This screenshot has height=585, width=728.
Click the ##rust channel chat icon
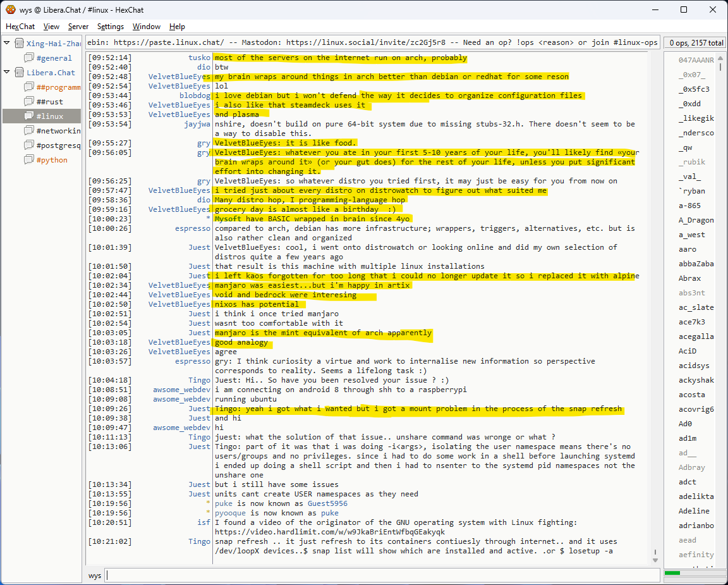(28, 102)
